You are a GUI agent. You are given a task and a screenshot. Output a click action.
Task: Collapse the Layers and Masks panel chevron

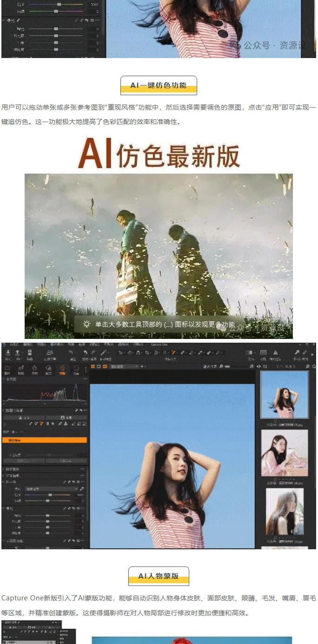point(3,410)
